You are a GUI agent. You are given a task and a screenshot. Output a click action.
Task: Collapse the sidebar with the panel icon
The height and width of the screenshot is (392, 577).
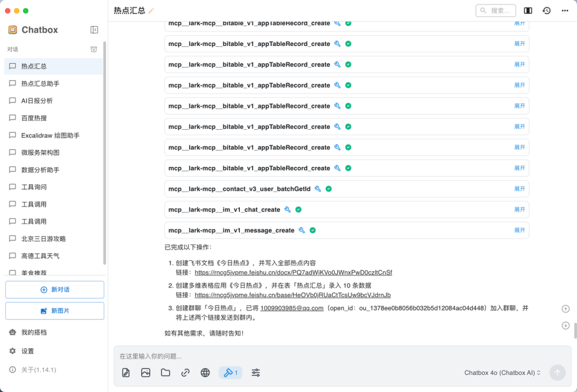click(x=94, y=29)
